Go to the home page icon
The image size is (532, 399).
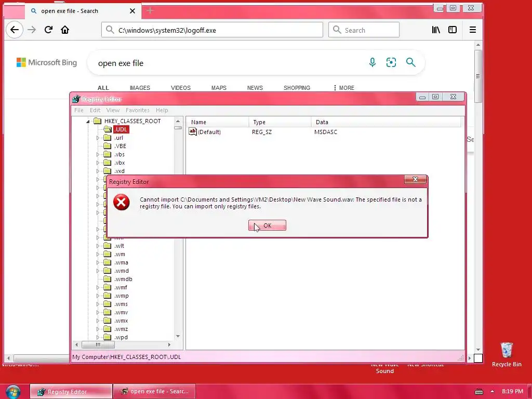(65, 30)
